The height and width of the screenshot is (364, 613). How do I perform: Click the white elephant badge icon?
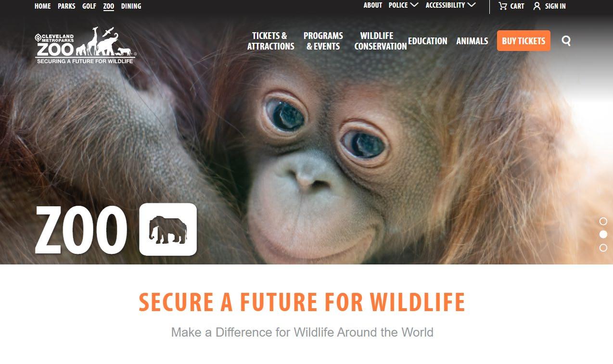click(x=168, y=229)
